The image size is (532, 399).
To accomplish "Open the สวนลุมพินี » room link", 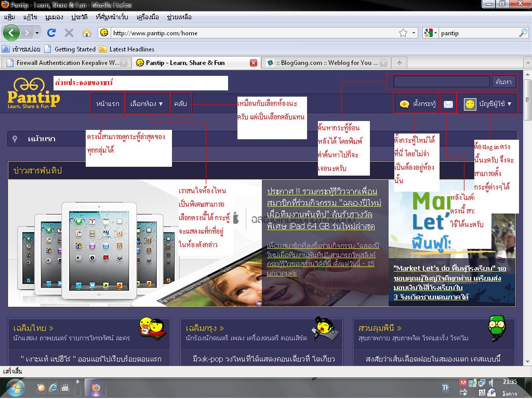I will click(x=380, y=328).
